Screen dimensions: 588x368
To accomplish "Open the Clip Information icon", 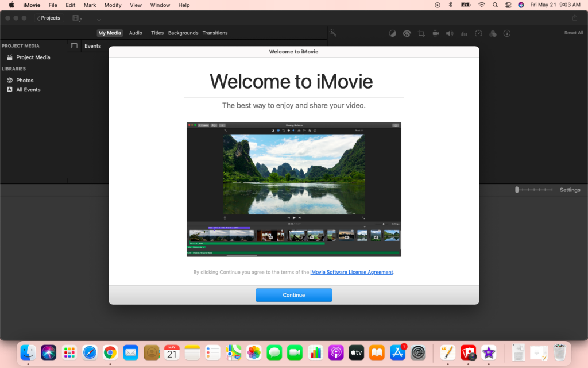I will [x=507, y=33].
